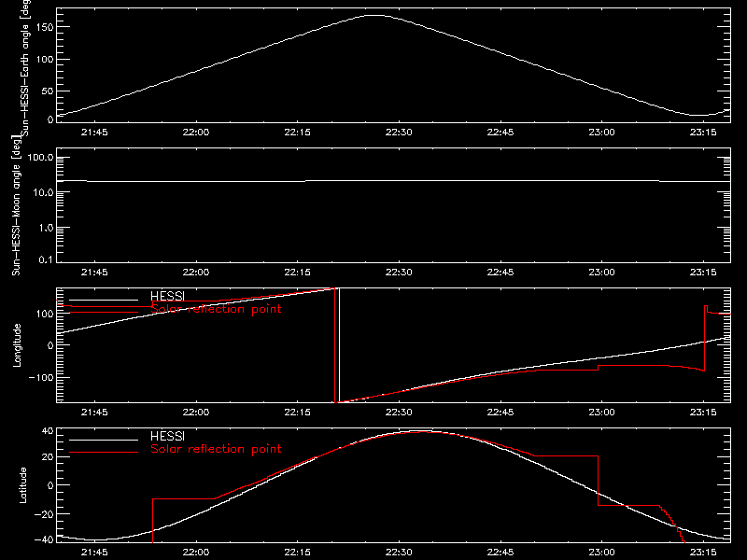Click the 20 tick on Latitude axis
This screenshot has height=560, width=747.
(x=49, y=457)
